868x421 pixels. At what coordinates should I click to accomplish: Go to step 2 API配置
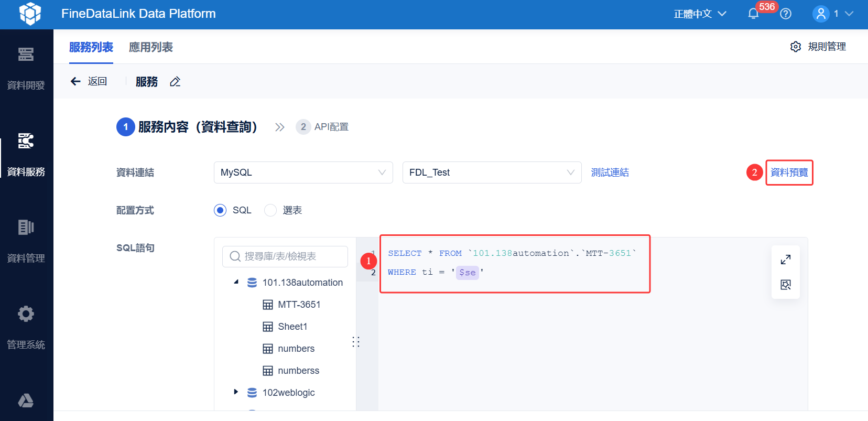coord(322,127)
